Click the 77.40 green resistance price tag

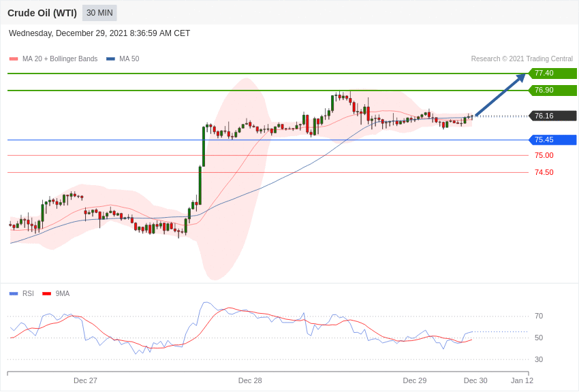[552, 73]
